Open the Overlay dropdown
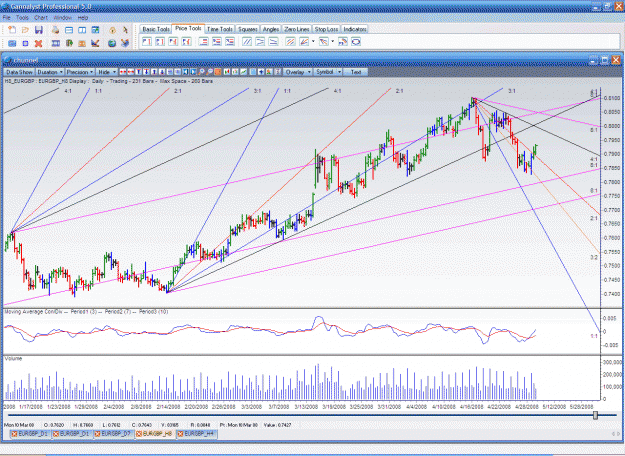This screenshot has width=625, height=456. coord(298,72)
